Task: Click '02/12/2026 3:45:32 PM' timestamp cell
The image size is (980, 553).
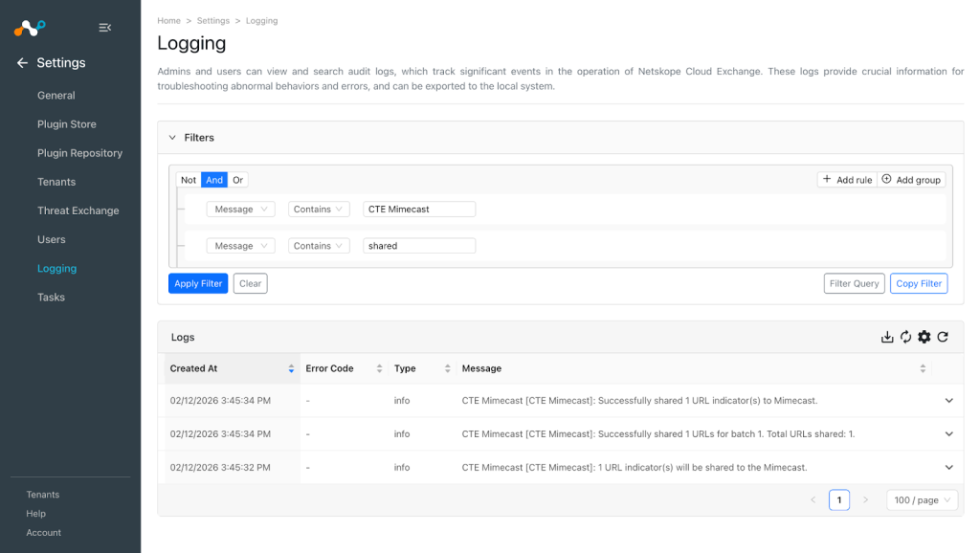Action: (220, 468)
